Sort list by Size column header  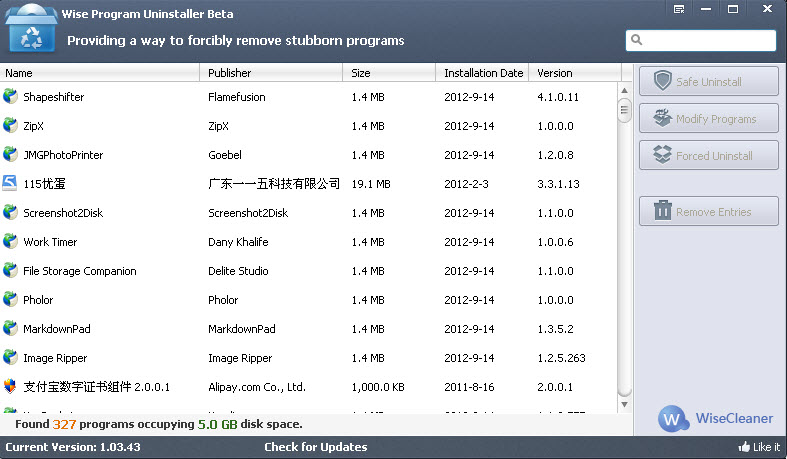[389, 73]
